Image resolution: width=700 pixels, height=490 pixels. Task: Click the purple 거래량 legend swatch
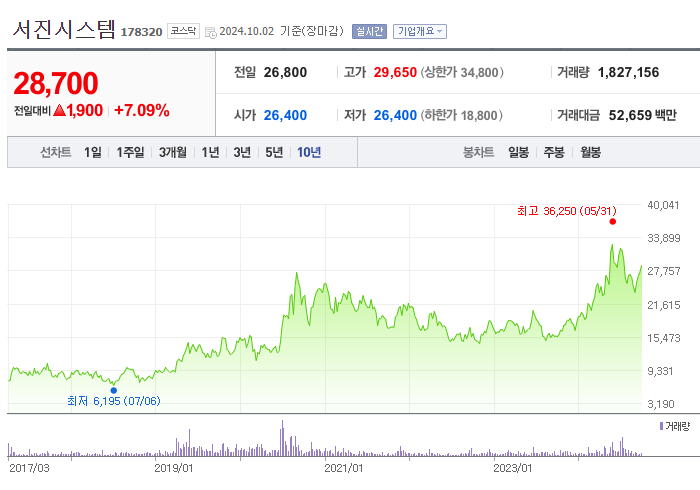661,426
